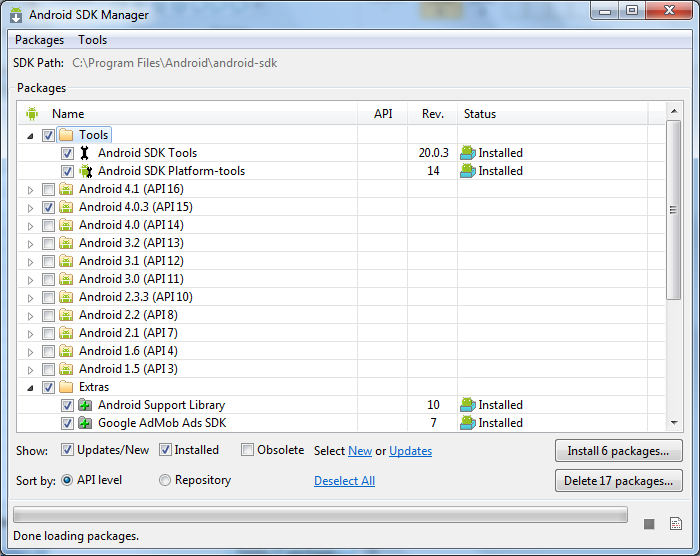Click the Install 6 packages button
Screen dimensions: 700x556
[618, 451]
